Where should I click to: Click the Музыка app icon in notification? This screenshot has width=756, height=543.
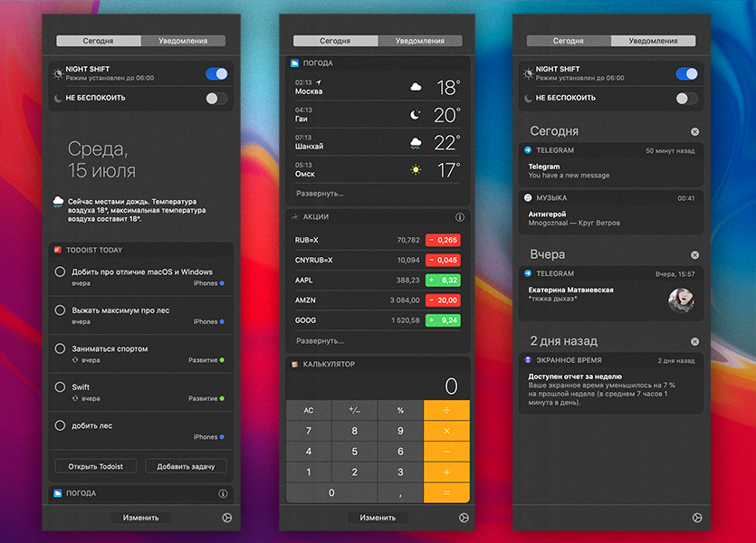pyautogui.click(x=528, y=198)
